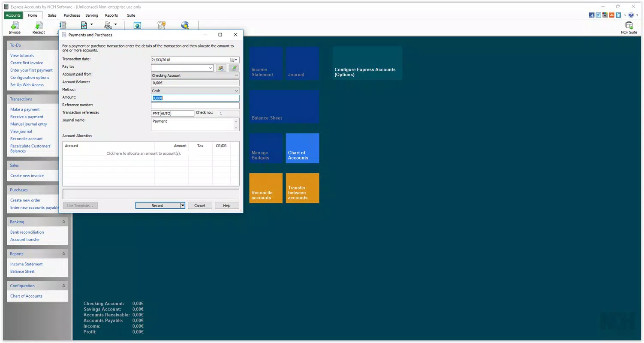Switch to the Reports tab
Screen dimensions: 644x343
click(111, 15)
